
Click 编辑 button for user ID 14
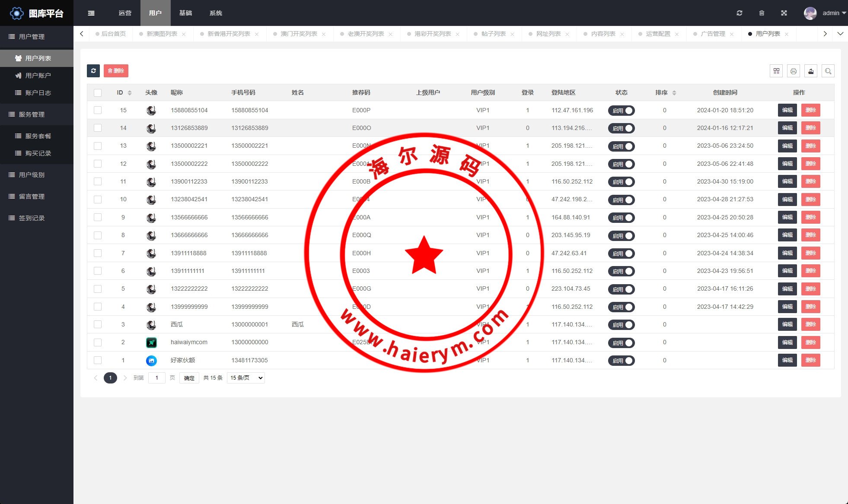pos(787,128)
